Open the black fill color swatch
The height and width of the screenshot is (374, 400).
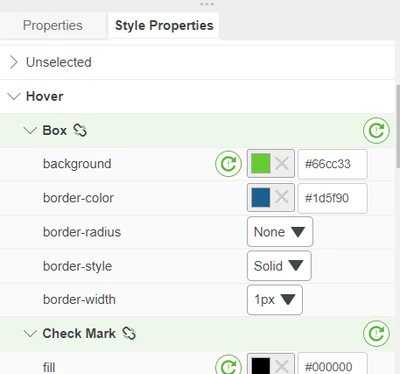coord(261,366)
